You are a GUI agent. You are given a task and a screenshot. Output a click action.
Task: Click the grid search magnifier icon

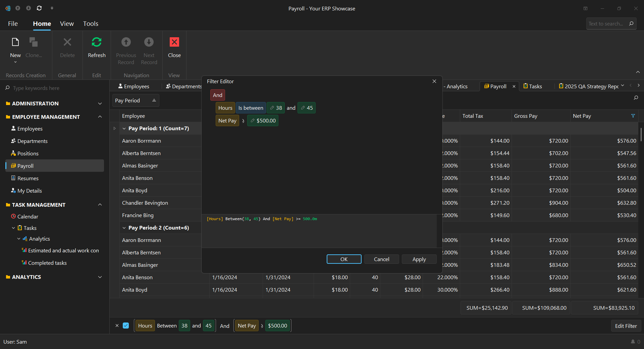point(636,98)
